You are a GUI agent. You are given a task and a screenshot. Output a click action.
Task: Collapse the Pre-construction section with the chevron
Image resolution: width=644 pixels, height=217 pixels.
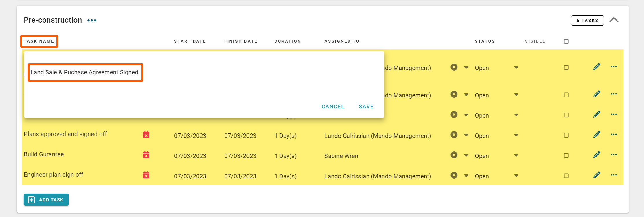tap(614, 20)
